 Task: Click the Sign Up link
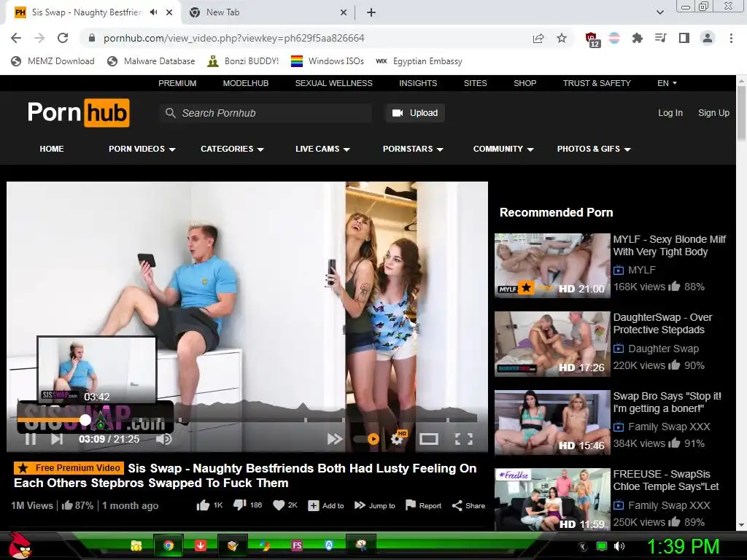[713, 113]
